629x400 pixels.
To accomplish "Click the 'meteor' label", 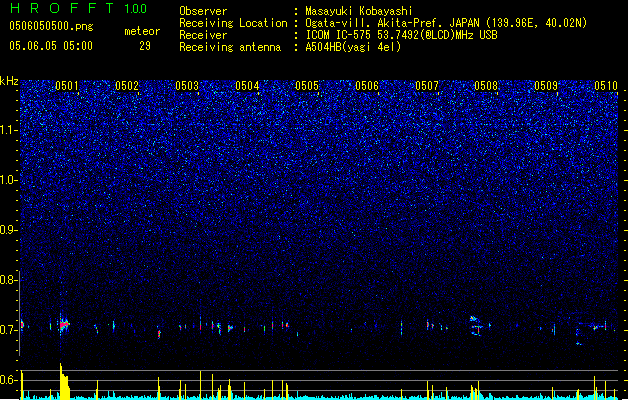I will tap(142, 31).
